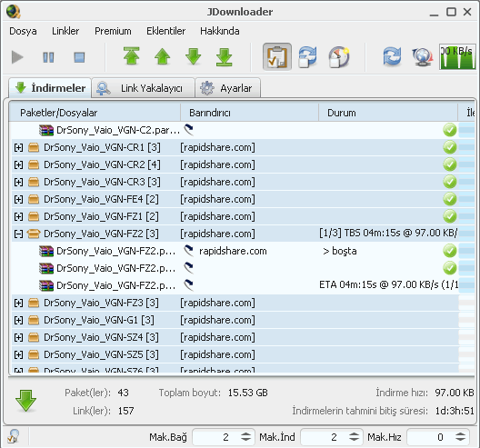Viewport: 480px width, 448px height.
Task: Click the Link(ler) count 157
Action: [x=125, y=411]
